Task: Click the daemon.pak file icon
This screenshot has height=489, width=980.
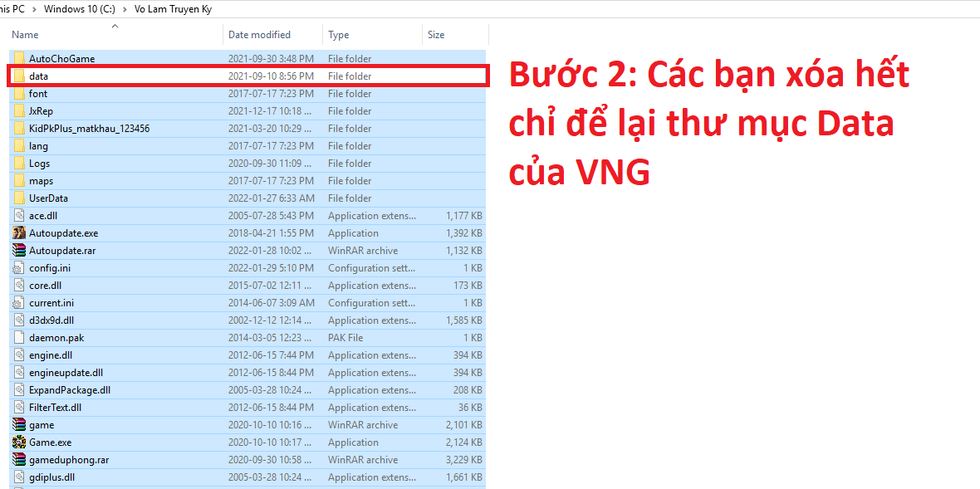Action: tap(19, 338)
